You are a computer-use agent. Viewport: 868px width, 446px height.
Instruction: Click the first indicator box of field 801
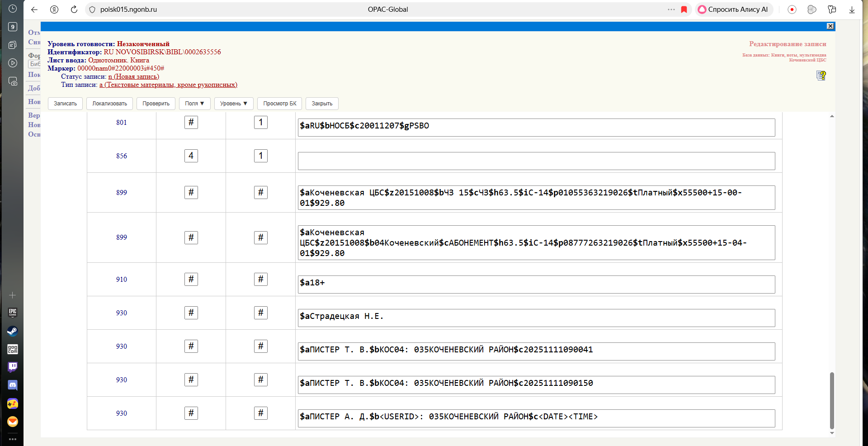click(191, 123)
